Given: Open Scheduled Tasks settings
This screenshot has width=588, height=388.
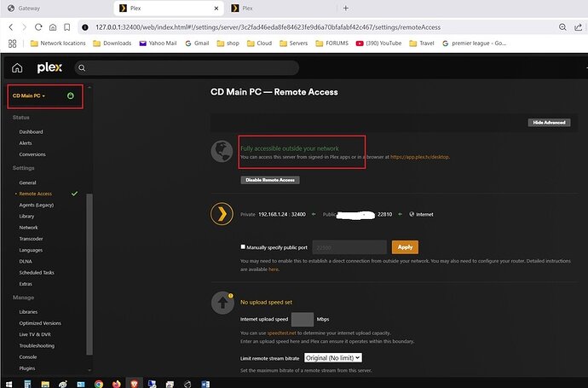Looking at the screenshot, I should 37,272.
